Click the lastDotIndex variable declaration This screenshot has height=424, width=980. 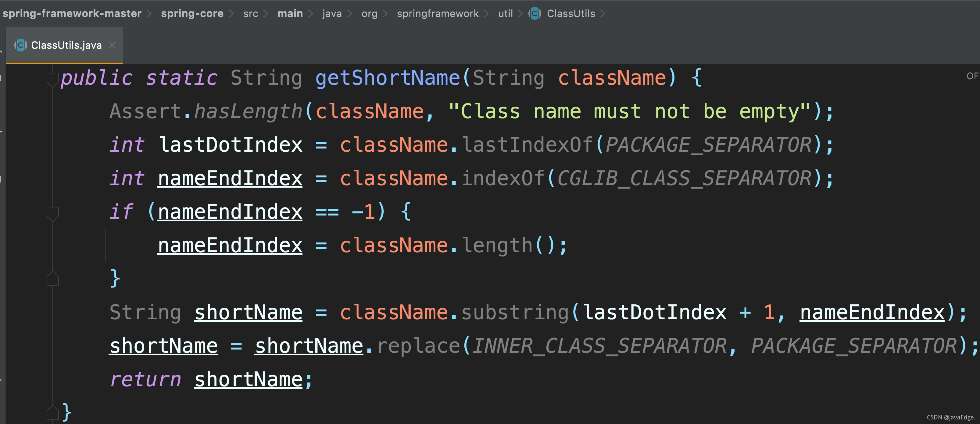pyautogui.click(x=231, y=145)
